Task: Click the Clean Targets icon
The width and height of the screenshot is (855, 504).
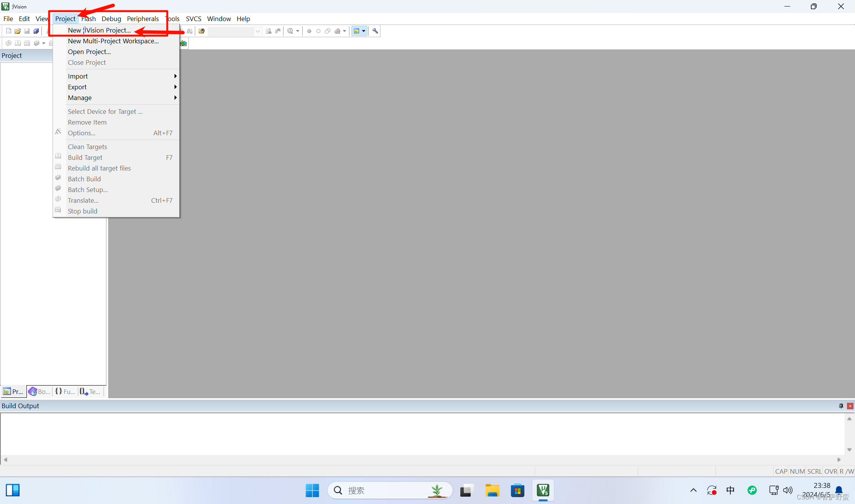Action: [87, 146]
